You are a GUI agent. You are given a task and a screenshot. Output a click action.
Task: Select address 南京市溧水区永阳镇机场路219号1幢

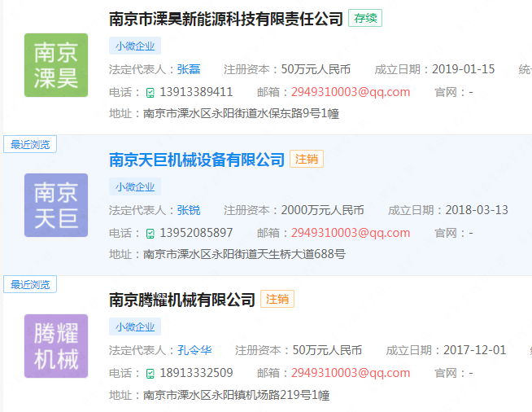coord(236,395)
